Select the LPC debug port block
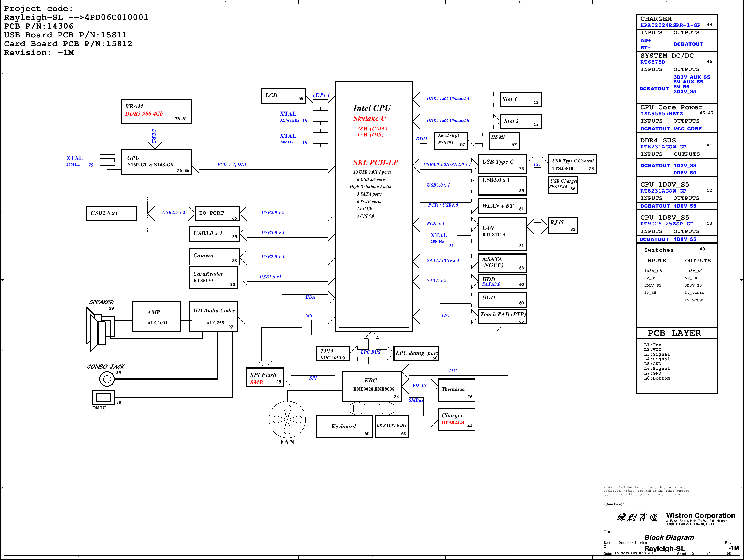The width and height of the screenshot is (745, 560). [x=416, y=353]
